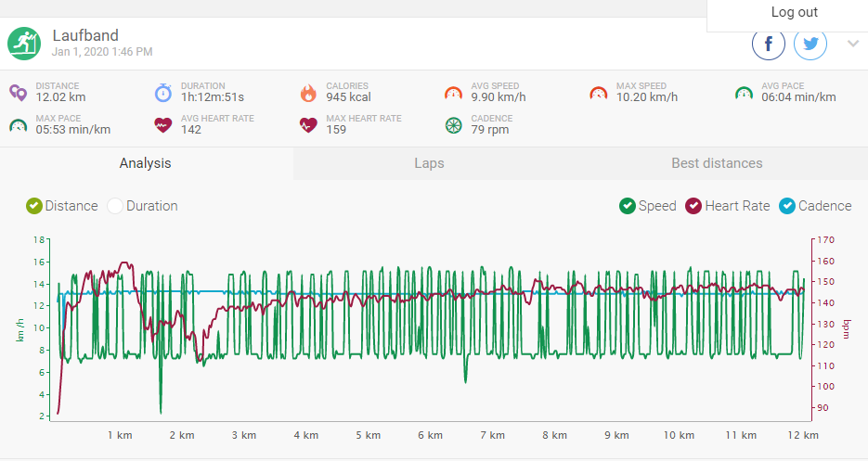Click the green treadmill activity icon

[x=23, y=43]
